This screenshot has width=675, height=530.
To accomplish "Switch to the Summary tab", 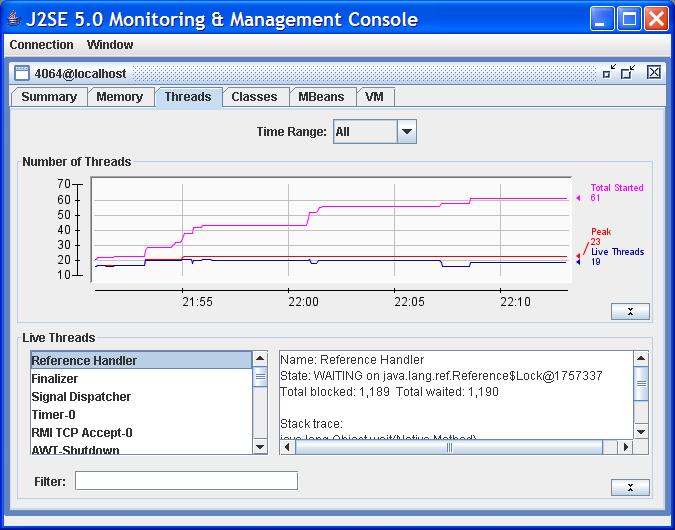I will coord(49,97).
